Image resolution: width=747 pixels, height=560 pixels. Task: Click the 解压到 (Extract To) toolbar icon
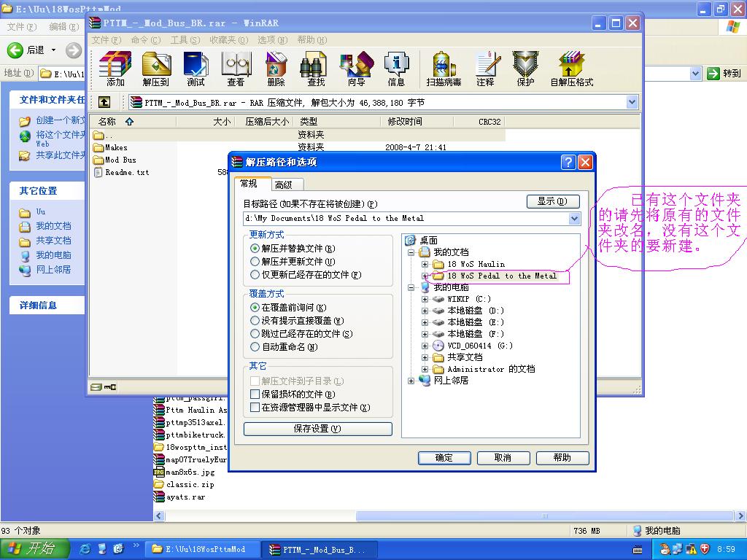(x=156, y=69)
